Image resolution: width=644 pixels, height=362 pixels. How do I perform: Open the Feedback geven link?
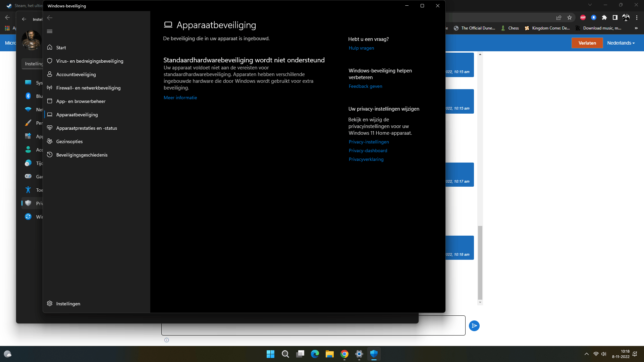[x=365, y=86]
